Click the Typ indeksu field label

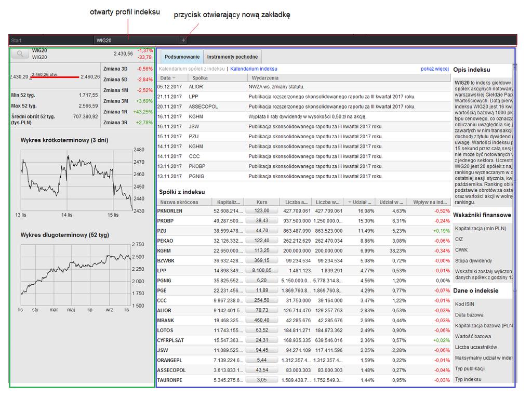pos(468,379)
